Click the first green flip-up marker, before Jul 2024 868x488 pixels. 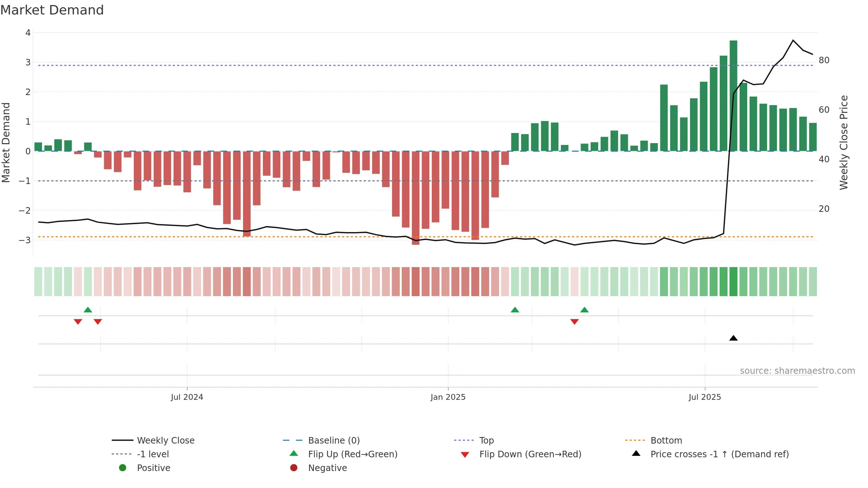(88, 310)
